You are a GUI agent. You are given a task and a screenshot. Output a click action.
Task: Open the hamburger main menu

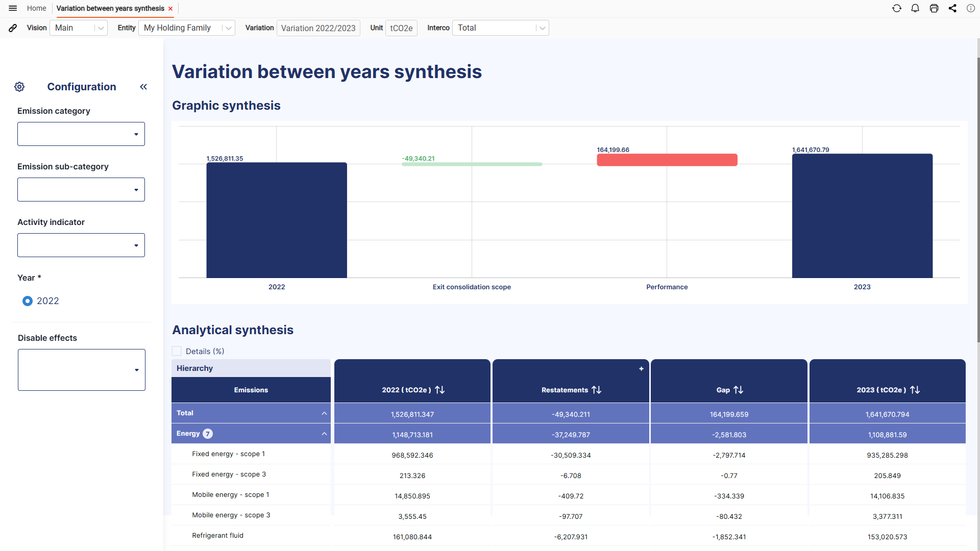[13, 8]
